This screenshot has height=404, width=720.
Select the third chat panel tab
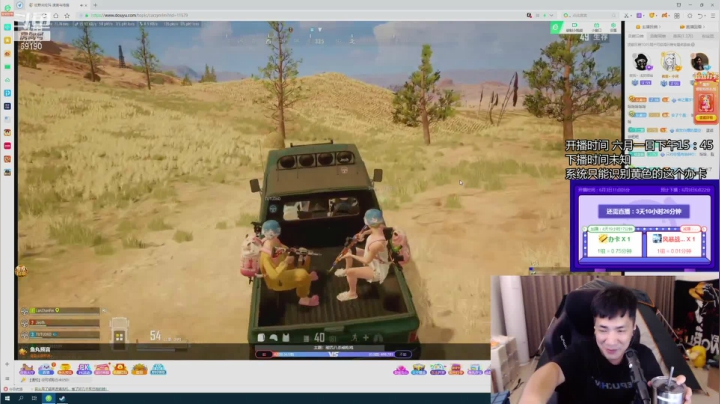pyautogui.click(x=683, y=36)
